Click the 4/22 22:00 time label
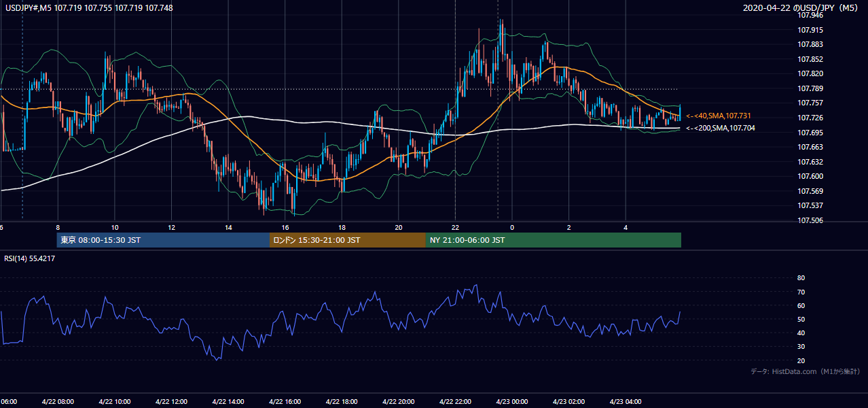Image resolution: width=868 pixels, height=408 pixels. tap(455, 402)
